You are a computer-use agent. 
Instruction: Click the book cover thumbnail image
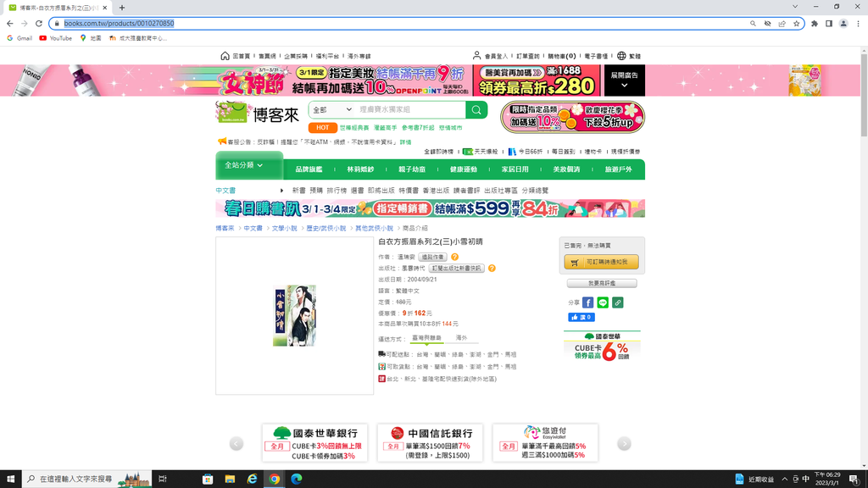tap(294, 315)
